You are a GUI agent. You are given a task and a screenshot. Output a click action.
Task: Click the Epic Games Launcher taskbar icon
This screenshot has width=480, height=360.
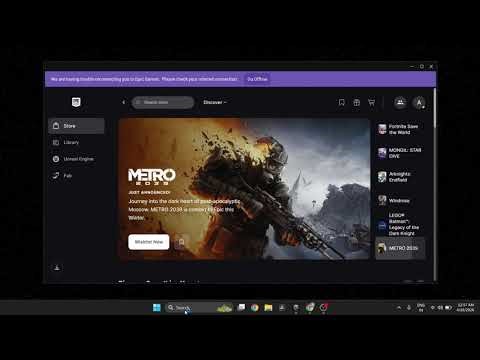tap(296, 308)
